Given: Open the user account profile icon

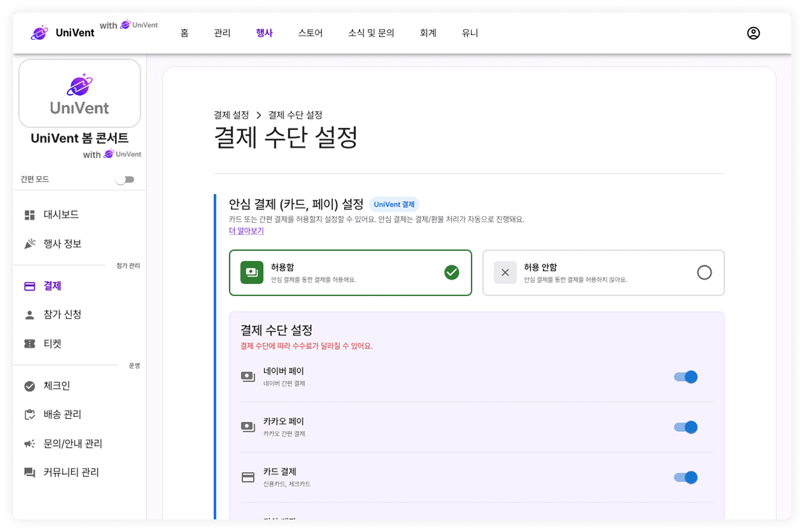Looking at the screenshot, I should 753,33.
